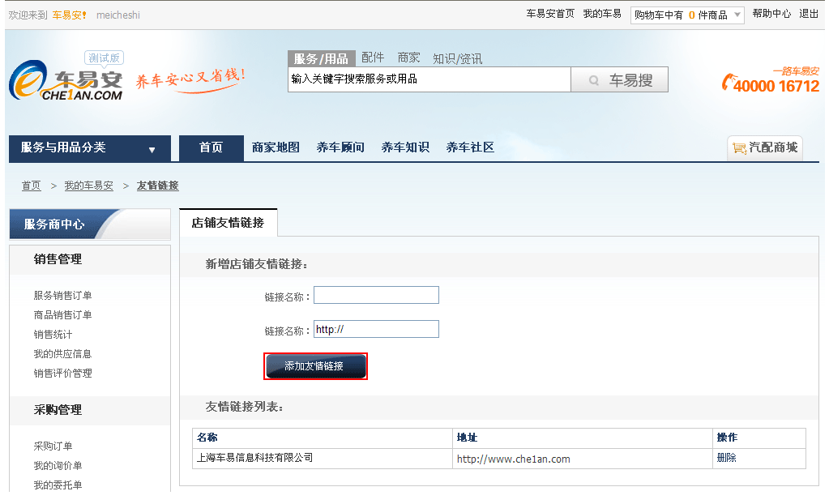Open the shopping cart dropdown arrow
Image resolution: width=829 pixels, height=504 pixels.
click(x=737, y=15)
